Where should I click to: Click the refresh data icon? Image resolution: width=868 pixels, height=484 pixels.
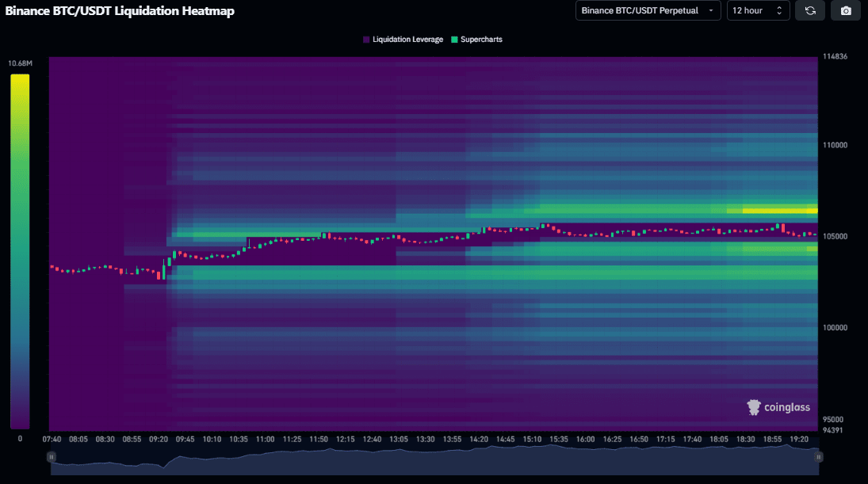pos(809,10)
